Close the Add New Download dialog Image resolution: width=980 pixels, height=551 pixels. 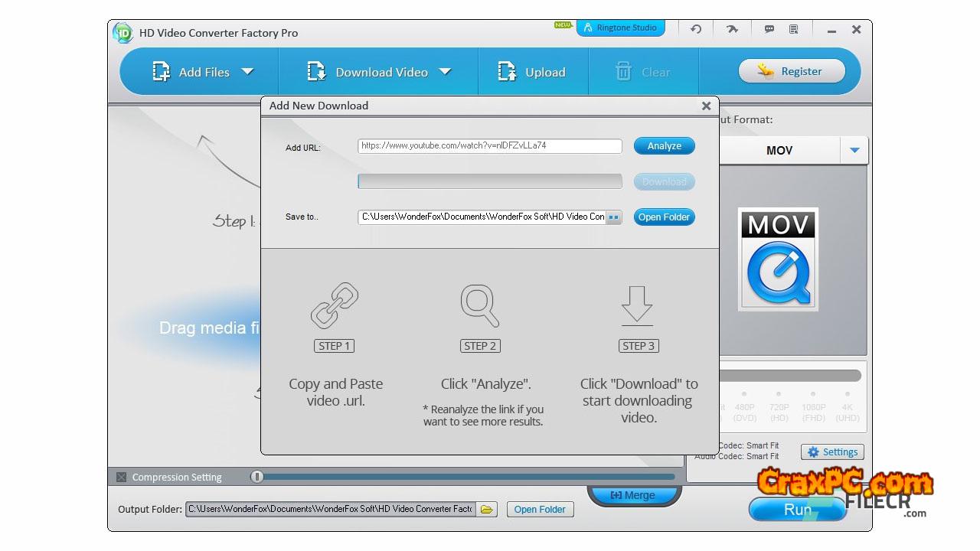706,106
